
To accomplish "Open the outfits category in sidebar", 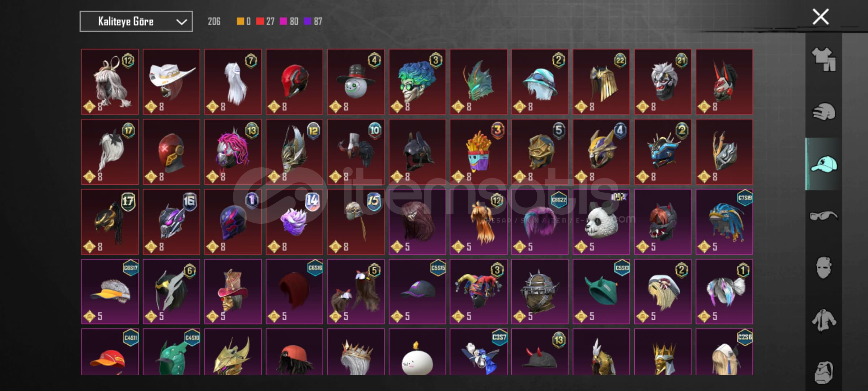I will coord(824,59).
